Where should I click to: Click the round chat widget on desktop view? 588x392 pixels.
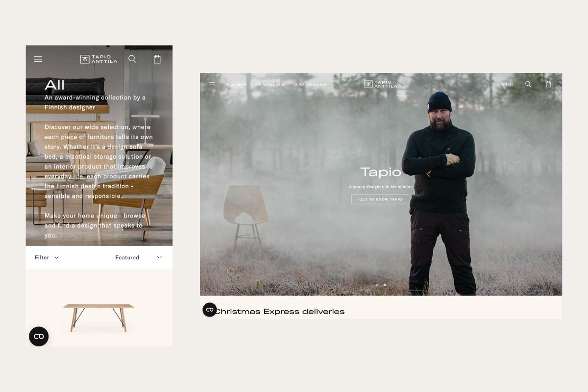tap(210, 310)
